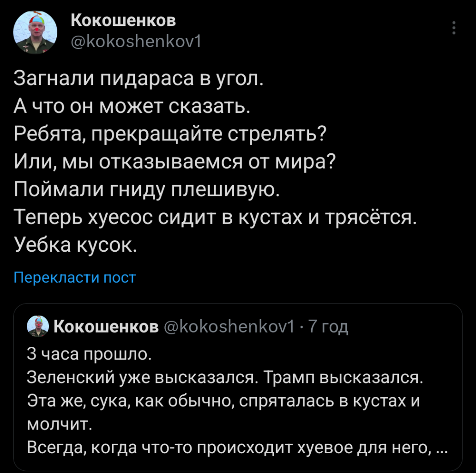Open the three-dot more options menu
This screenshot has height=473, width=476.
[x=454, y=28]
